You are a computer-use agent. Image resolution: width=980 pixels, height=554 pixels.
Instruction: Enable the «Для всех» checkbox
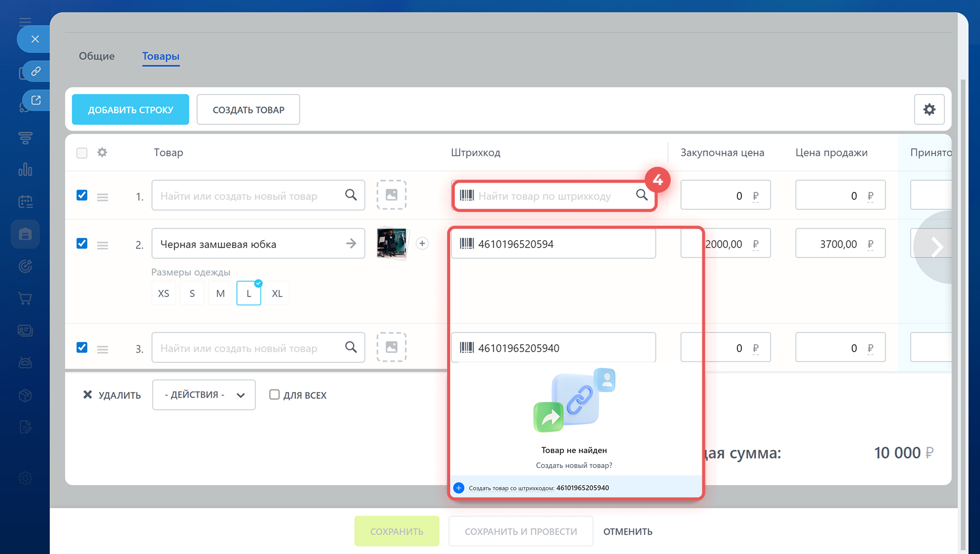click(x=275, y=395)
